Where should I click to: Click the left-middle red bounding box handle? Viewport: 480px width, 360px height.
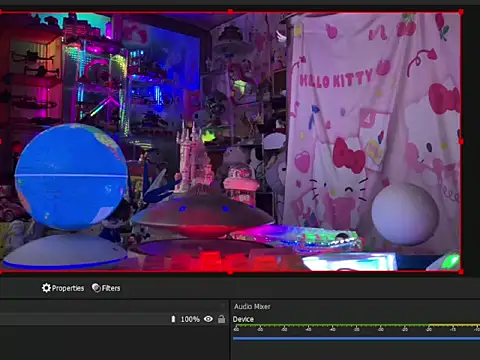coord(1,142)
